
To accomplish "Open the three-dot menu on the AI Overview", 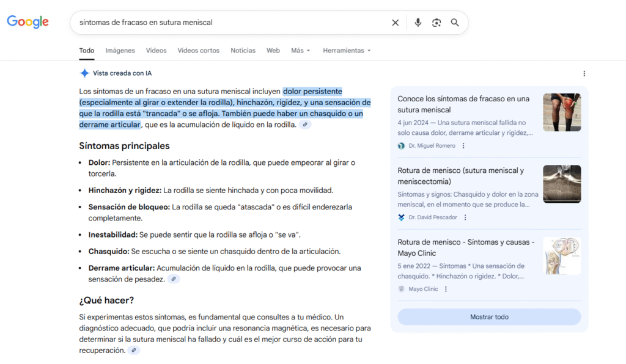I will click(x=584, y=73).
